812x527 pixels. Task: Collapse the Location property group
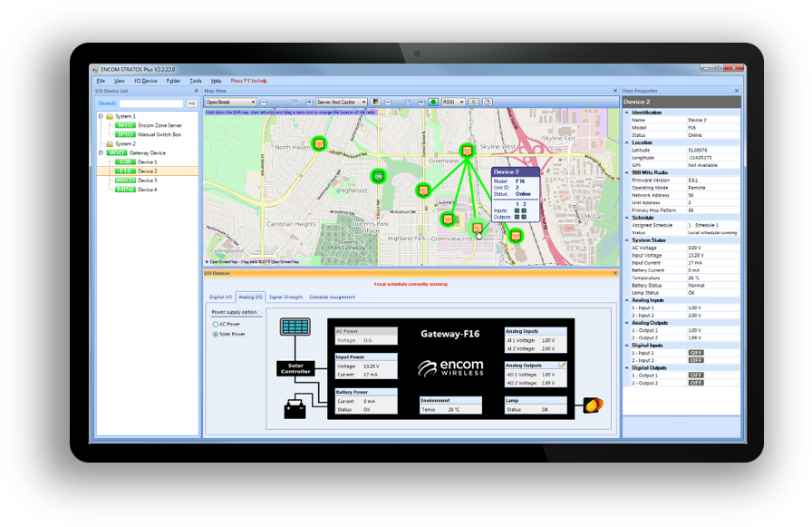coord(626,142)
